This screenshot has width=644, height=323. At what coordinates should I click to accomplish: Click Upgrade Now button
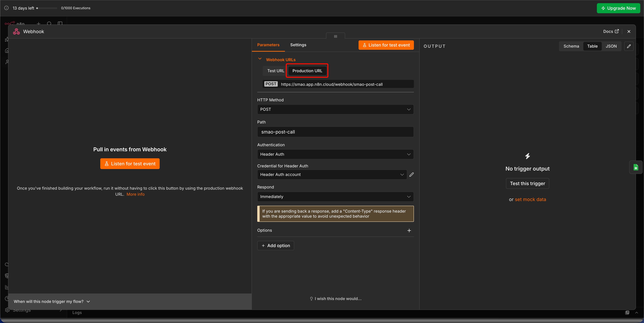[x=618, y=8]
